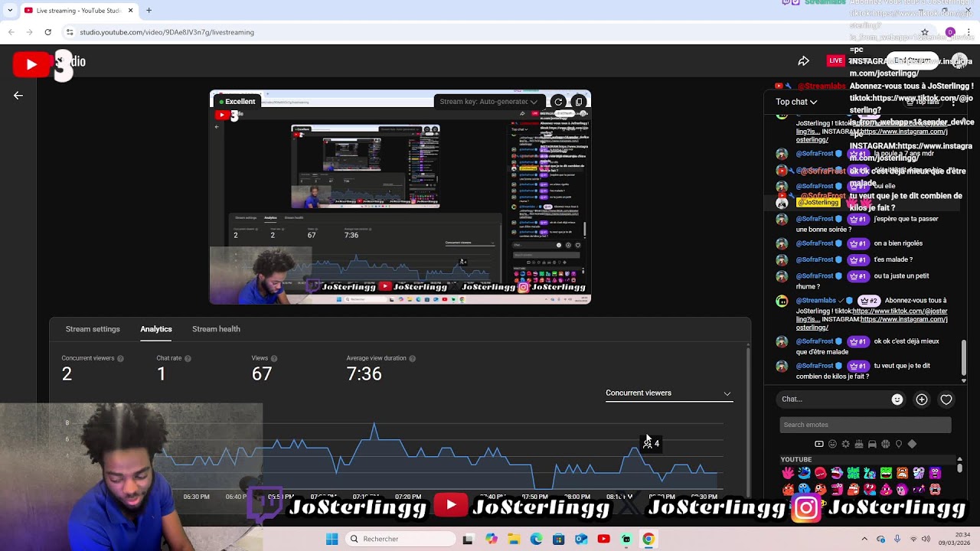The width and height of the screenshot is (980, 551).
Task: Click the help icon beside Views
Action: [274, 358]
